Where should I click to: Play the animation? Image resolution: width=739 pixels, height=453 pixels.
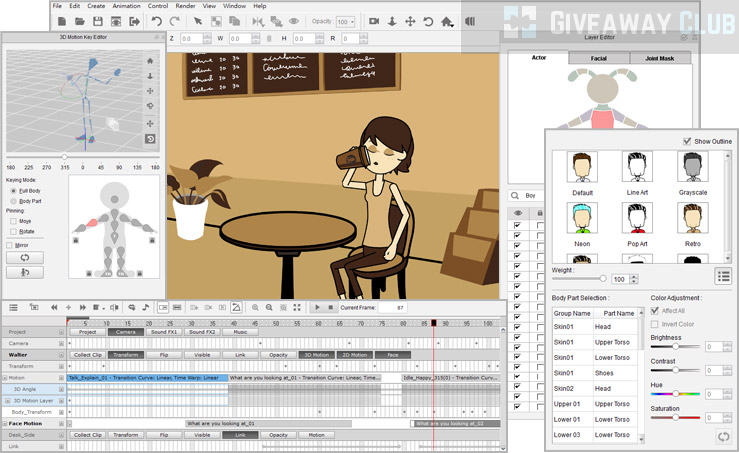(317, 307)
